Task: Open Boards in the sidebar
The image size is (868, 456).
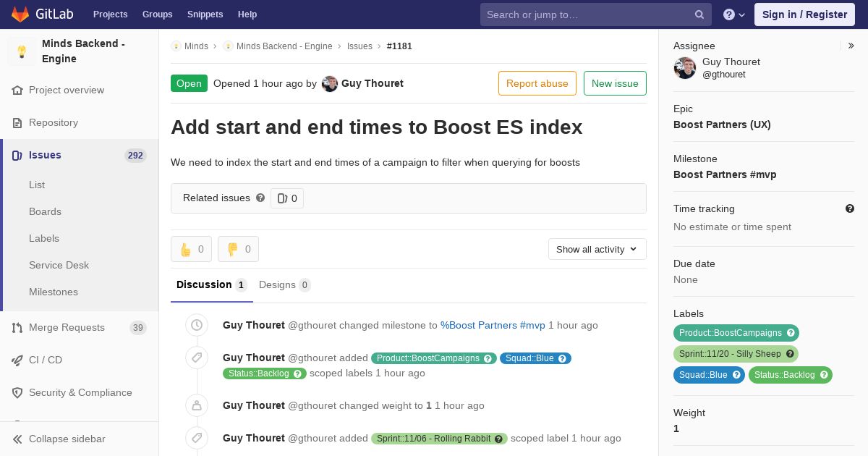Action: pos(45,212)
